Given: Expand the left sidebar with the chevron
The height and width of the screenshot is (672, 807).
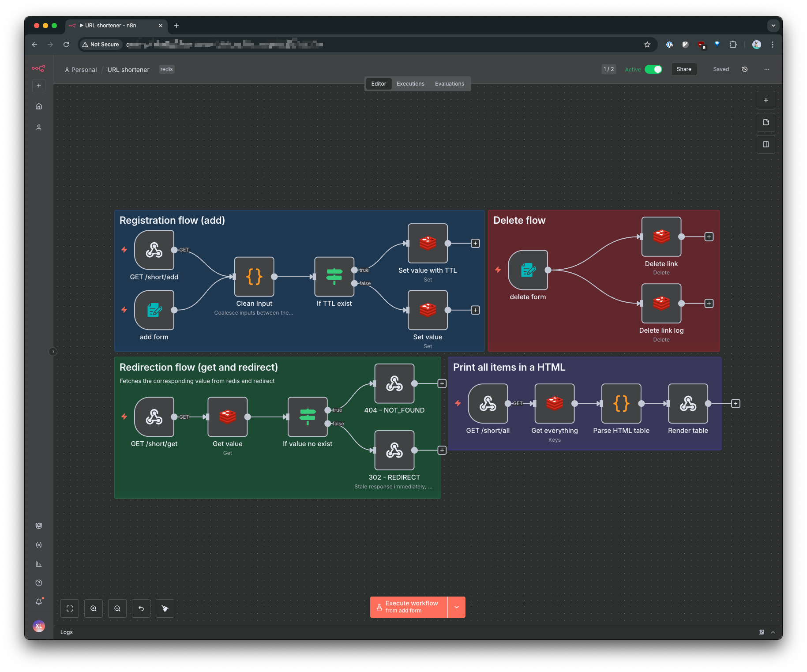Looking at the screenshot, I should pyautogui.click(x=53, y=352).
